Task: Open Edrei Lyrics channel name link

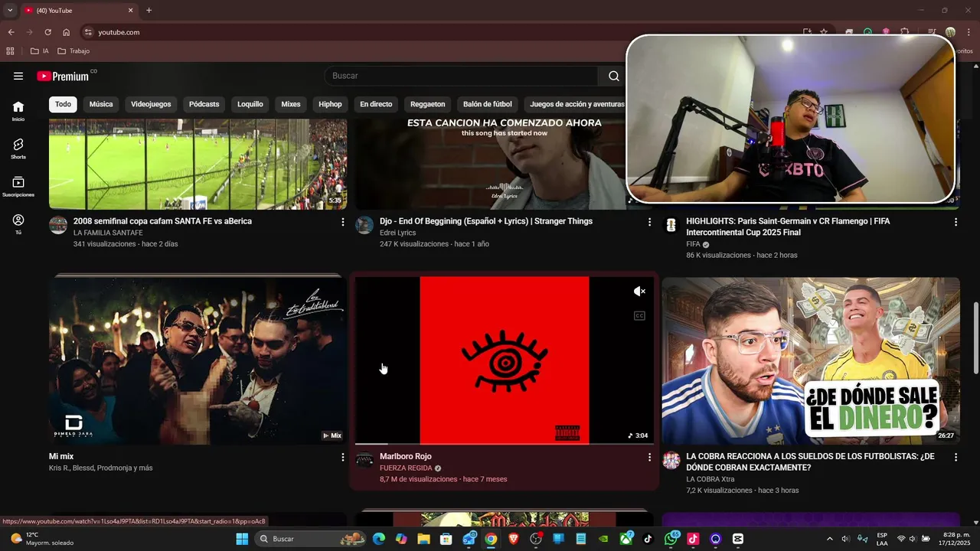Action: pyautogui.click(x=397, y=233)
